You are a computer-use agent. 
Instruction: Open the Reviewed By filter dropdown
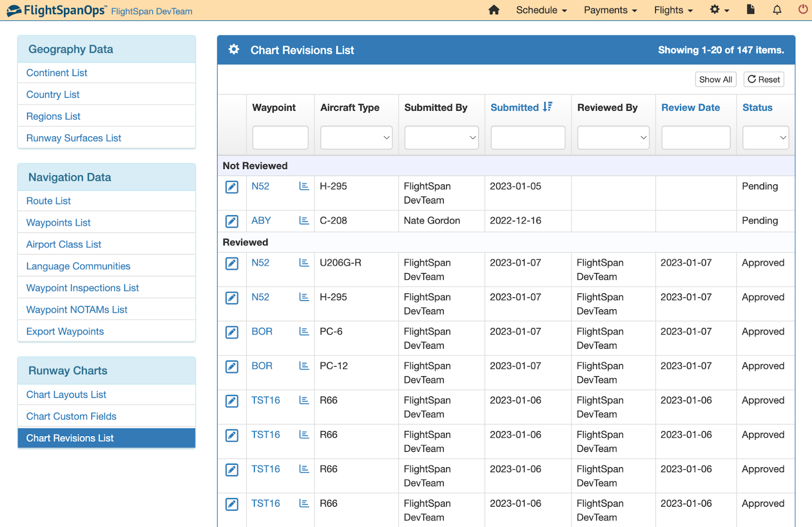coord(613,137)
